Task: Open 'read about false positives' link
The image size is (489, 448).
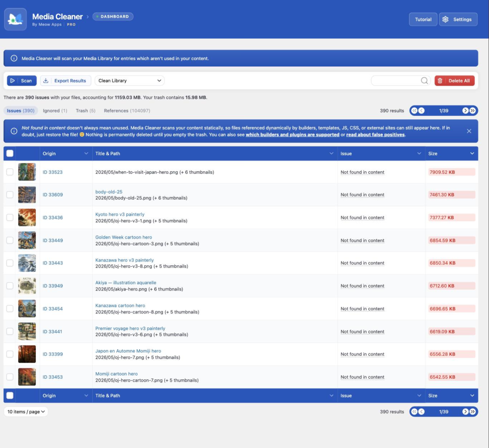Action: [375, 135]
